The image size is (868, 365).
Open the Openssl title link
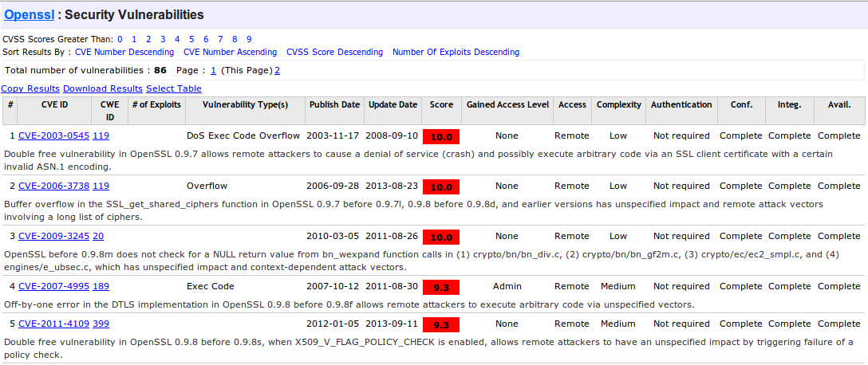[x=30, y=14]
